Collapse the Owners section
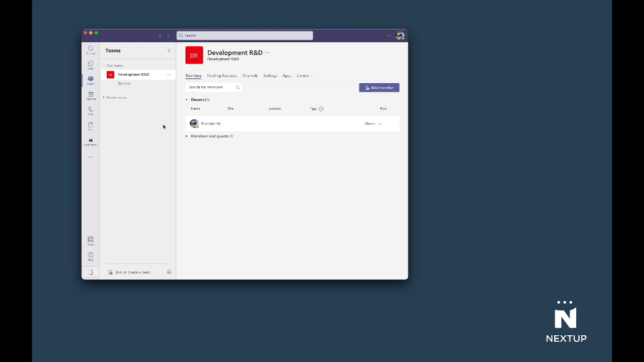 tap(186, 100)
